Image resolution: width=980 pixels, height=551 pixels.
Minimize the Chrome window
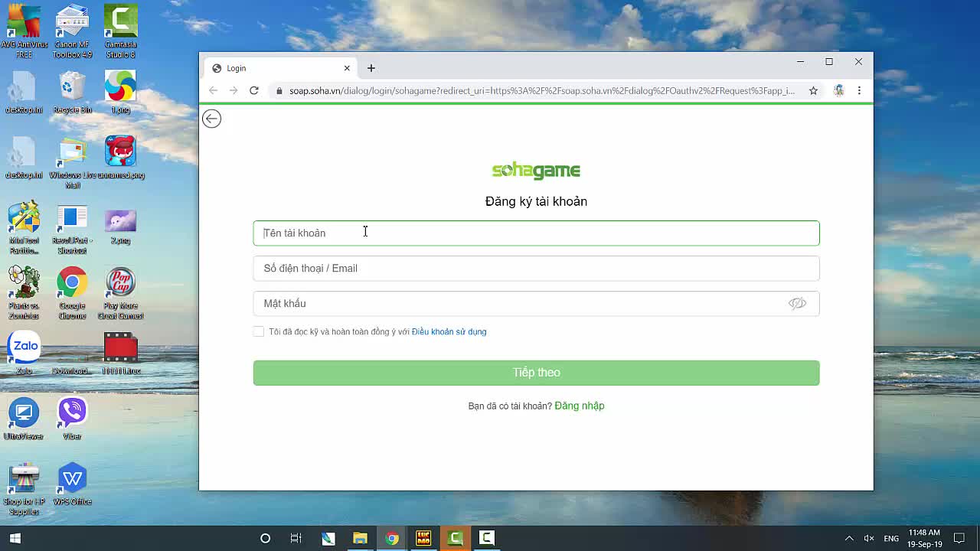click(x=800, y=61)
